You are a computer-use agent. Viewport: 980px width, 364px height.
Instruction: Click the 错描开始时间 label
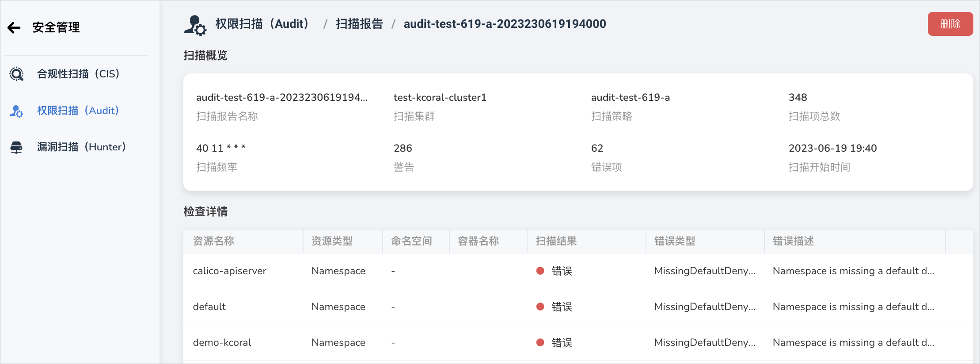click(820, 167)
